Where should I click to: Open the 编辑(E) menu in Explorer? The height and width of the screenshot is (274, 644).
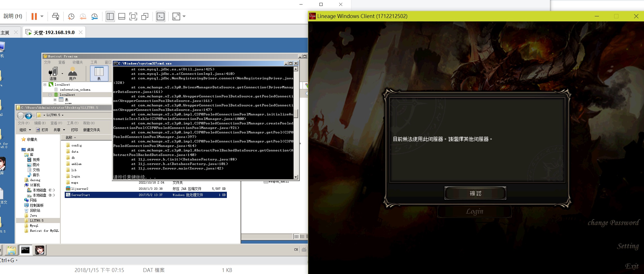(x=40, y=123)
